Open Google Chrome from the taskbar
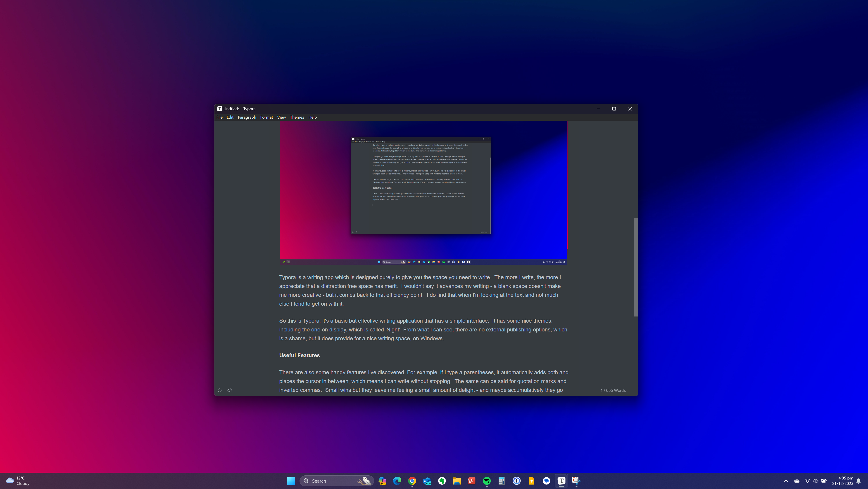This screenshot has height=489, width=868. tap(412, 481)
